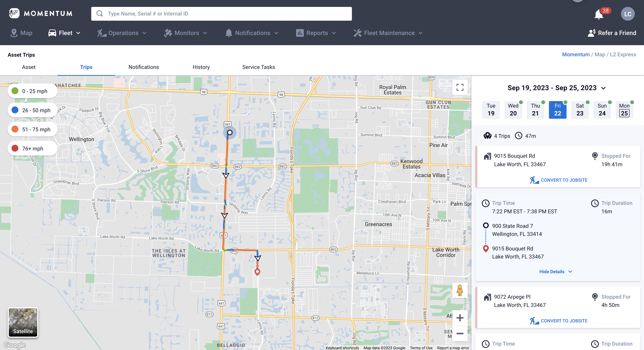Select Thu 21 in the day selector

(x=535, y=110)
